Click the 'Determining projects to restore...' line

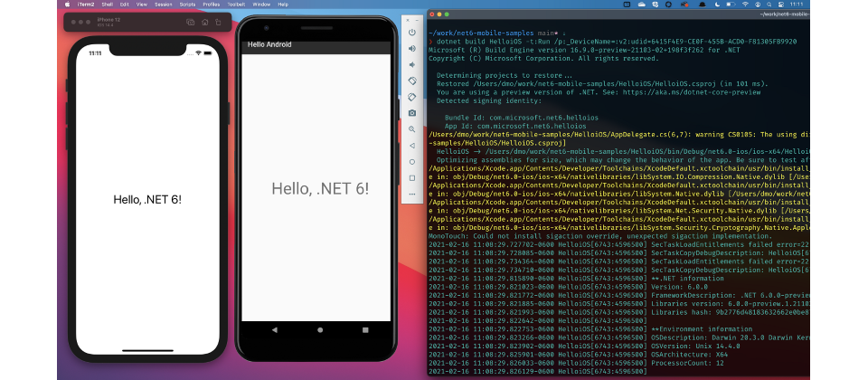click(505, 75)
